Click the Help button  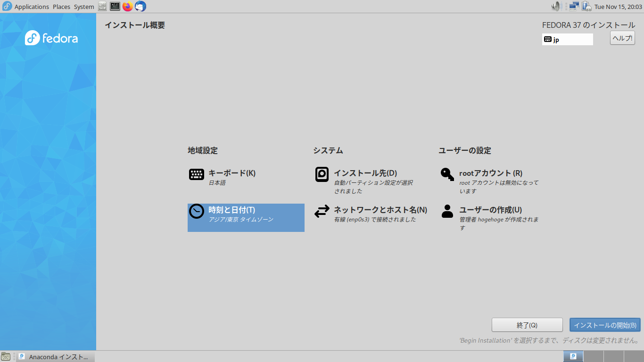[622, 38]
